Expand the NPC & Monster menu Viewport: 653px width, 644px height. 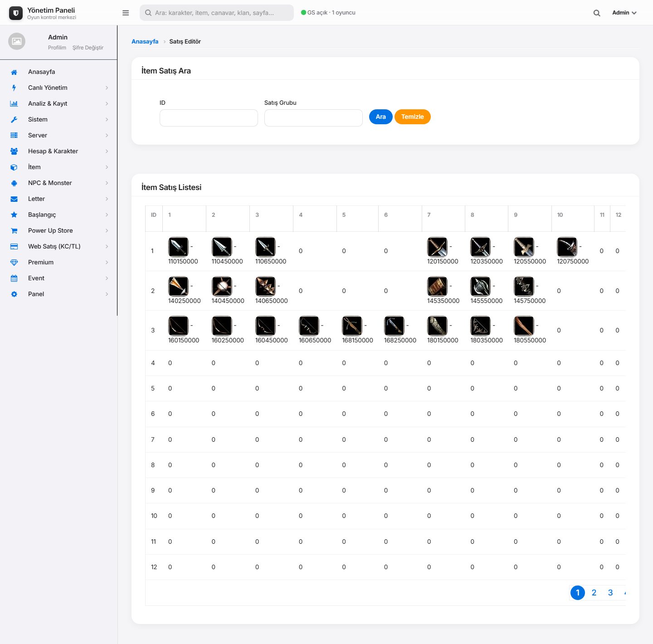pyautogui.click(x=59, y=183)
